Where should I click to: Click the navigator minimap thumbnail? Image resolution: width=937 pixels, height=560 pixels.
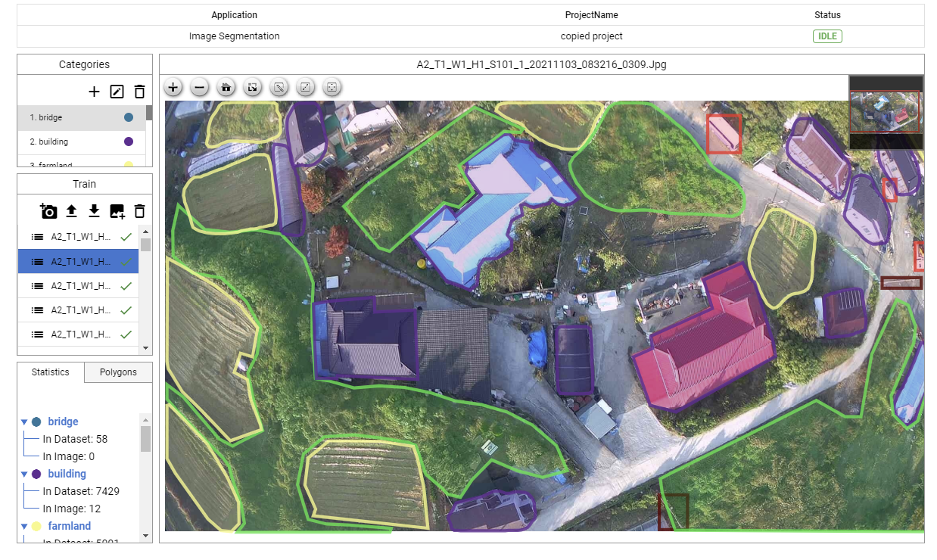coord(886,112)
